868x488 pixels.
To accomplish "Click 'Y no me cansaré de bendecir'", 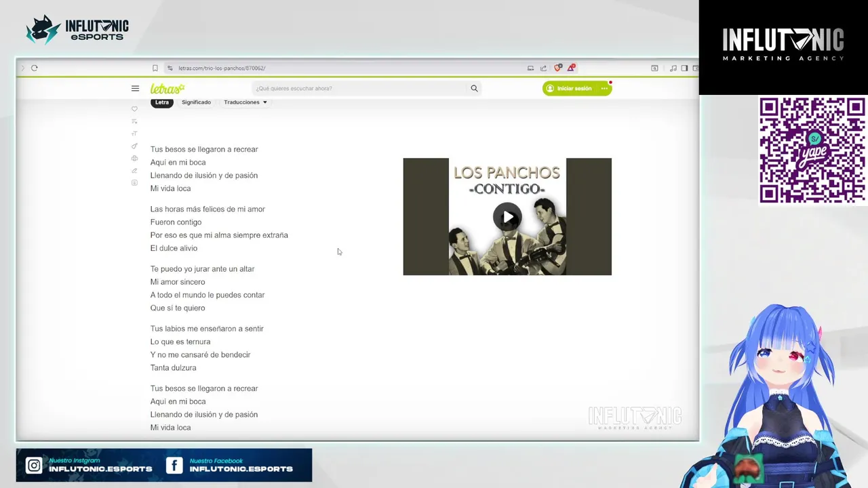I will click(200, 354).
